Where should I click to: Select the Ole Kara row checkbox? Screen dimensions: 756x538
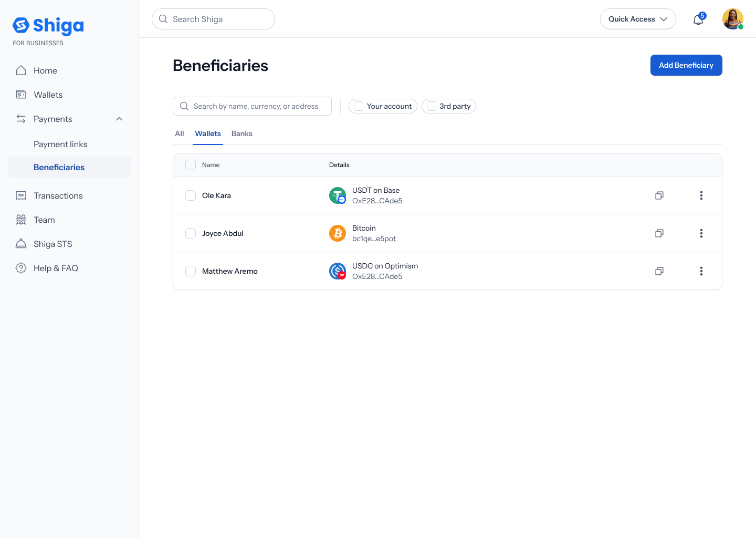(191, 195)
